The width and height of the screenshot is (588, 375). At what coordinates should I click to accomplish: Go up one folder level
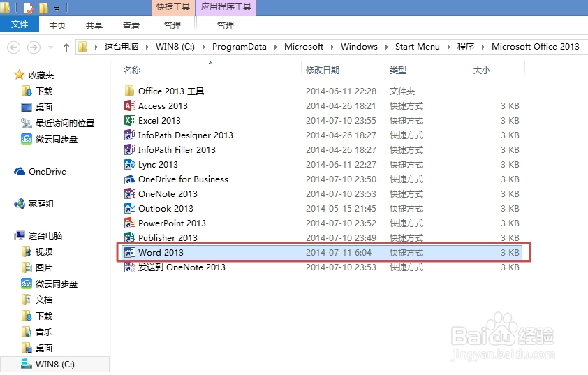(x=66, y=47)
